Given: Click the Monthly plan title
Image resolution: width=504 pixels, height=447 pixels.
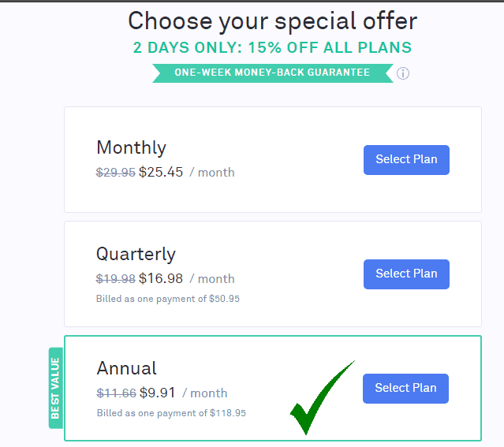Looking at the screenshot, I should point(131,148).
